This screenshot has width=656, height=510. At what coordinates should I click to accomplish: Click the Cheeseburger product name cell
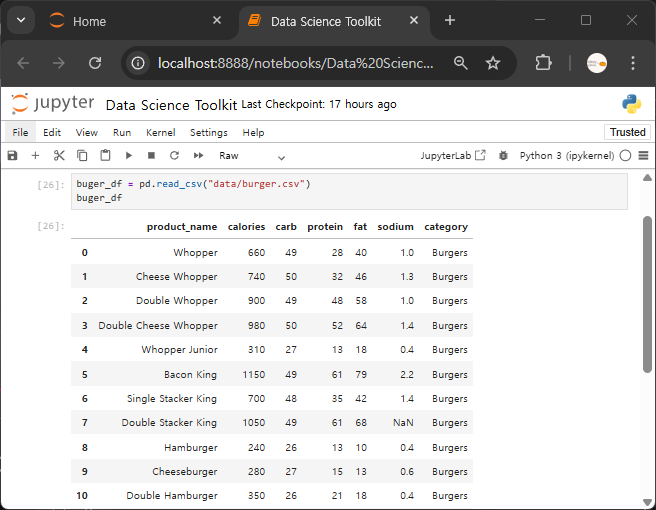pos(184,472)
